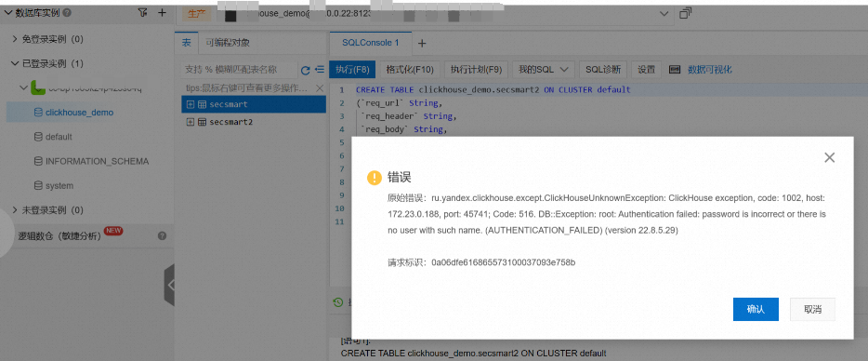Confirm the error with 确认

coord(756,310)
